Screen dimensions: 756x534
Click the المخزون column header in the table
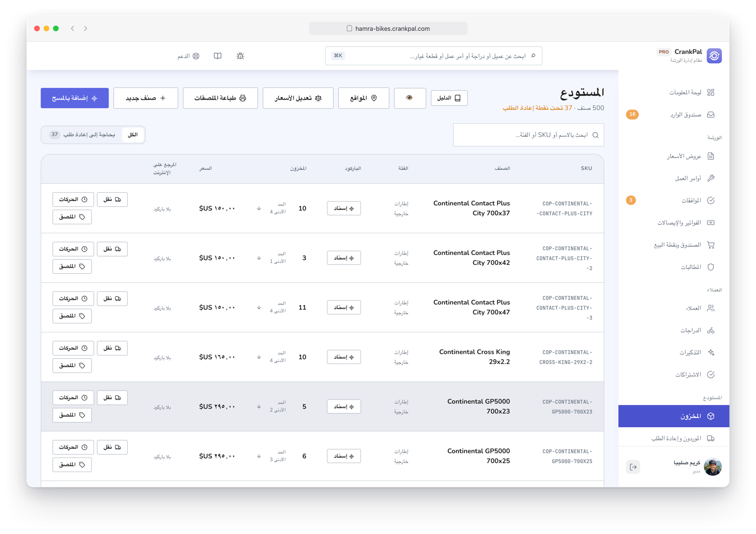tap(298, 168)
